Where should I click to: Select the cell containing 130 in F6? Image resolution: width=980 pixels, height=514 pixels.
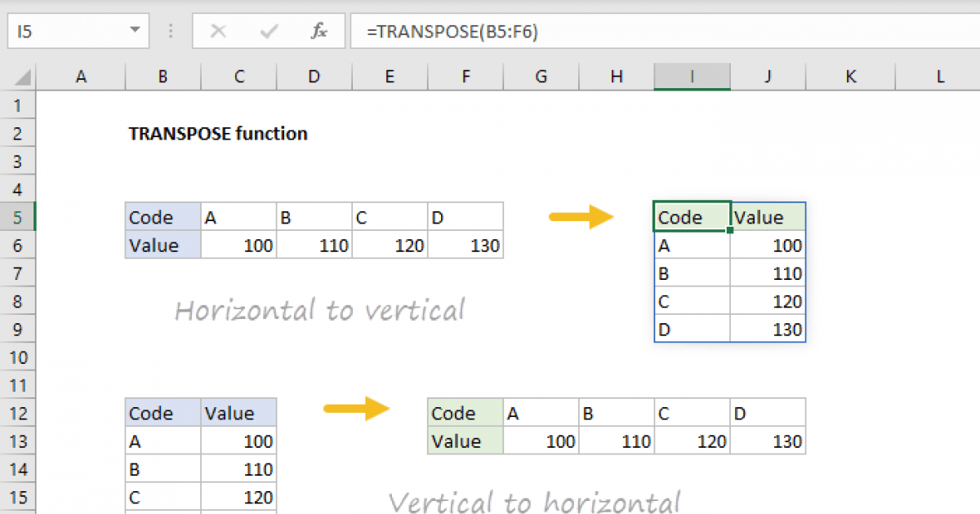(x=465, y=245)
